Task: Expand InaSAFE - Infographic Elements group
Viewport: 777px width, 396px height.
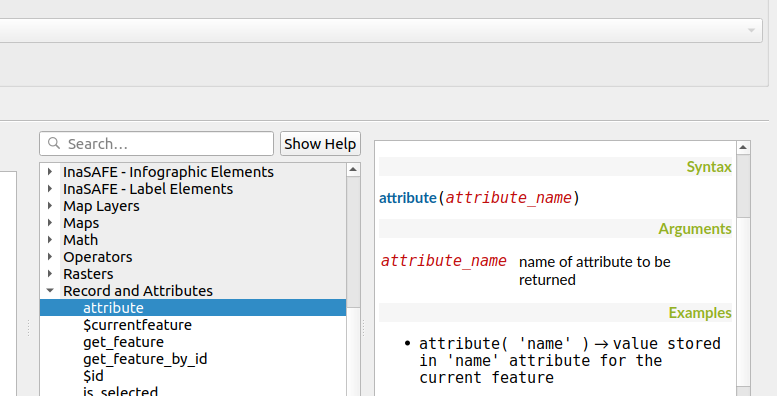Action: (50, 171)
